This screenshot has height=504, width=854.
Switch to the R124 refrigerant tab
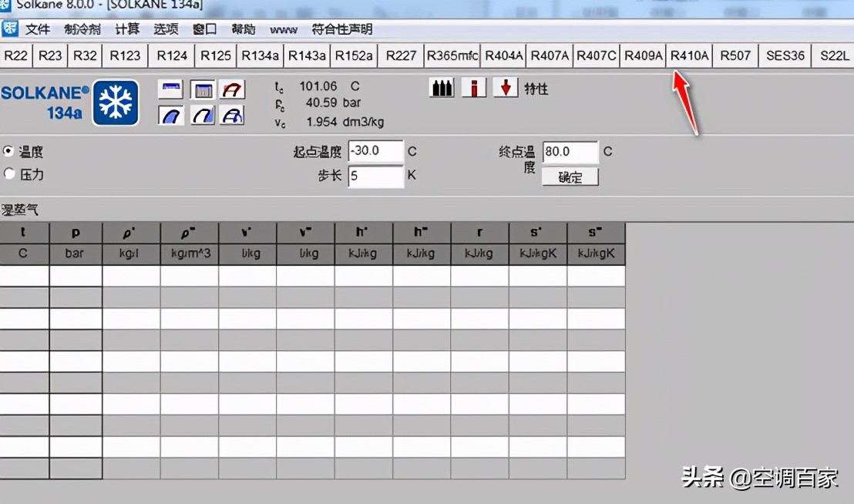(x=172, y=55)
